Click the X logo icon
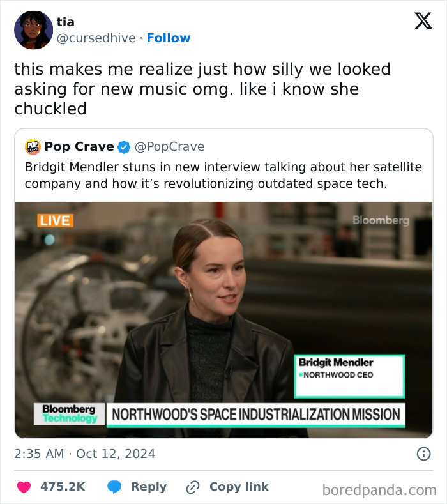 (x=423, y=21)
